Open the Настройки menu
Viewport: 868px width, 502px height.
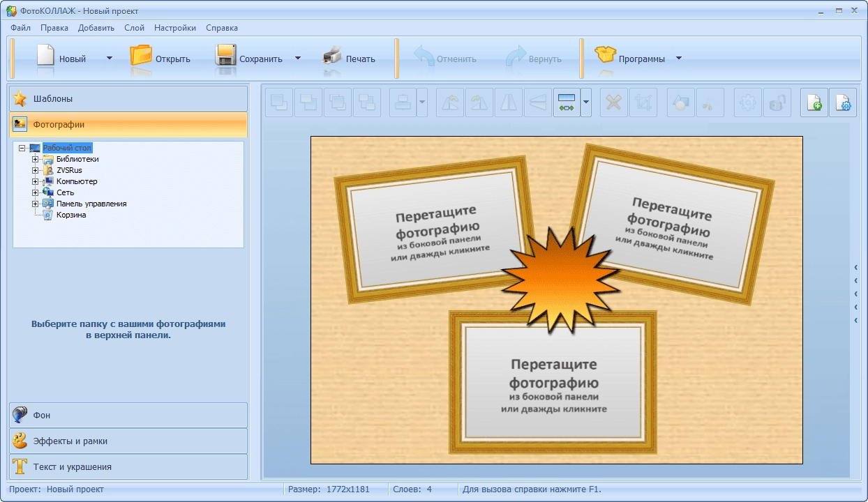[175, 28]
